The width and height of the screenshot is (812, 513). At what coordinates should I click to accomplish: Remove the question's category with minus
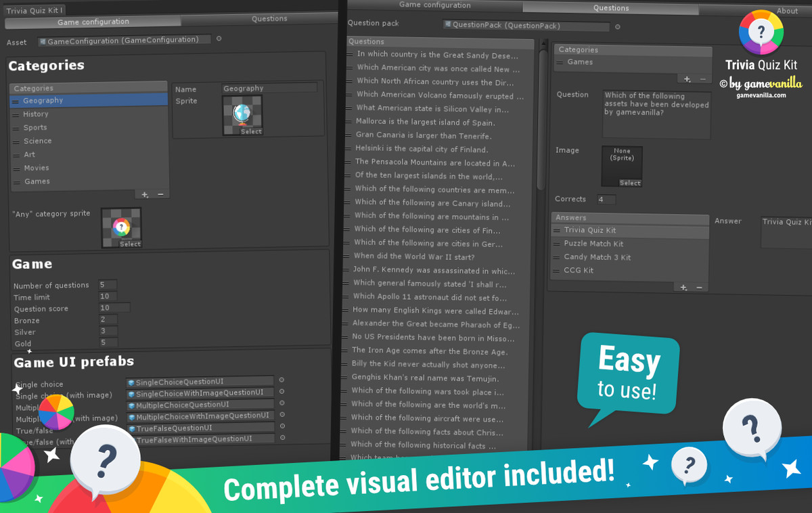point(703,79)
